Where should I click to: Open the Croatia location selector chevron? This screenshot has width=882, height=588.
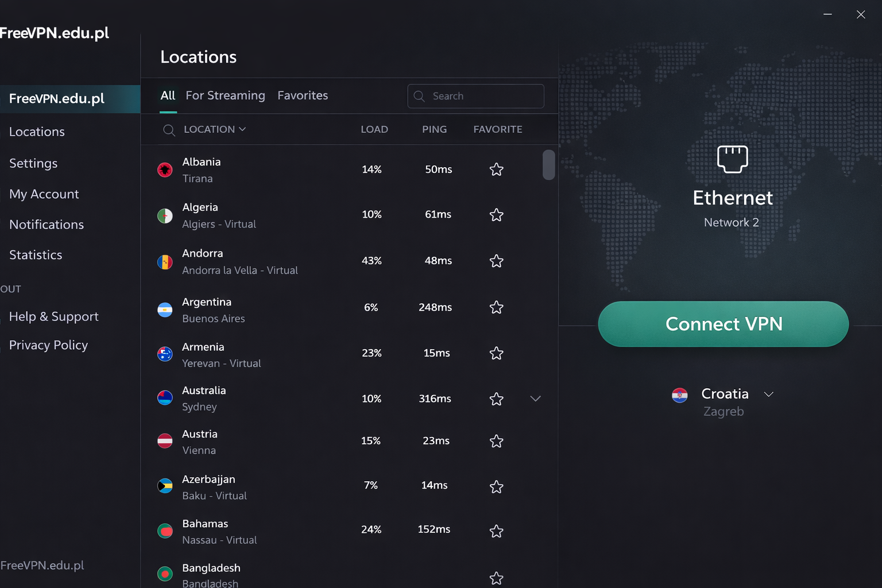[x=769, y=394]
